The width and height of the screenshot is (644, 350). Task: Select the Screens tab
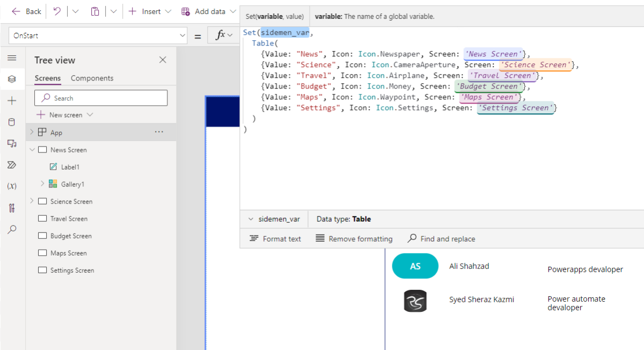point(48,78)
